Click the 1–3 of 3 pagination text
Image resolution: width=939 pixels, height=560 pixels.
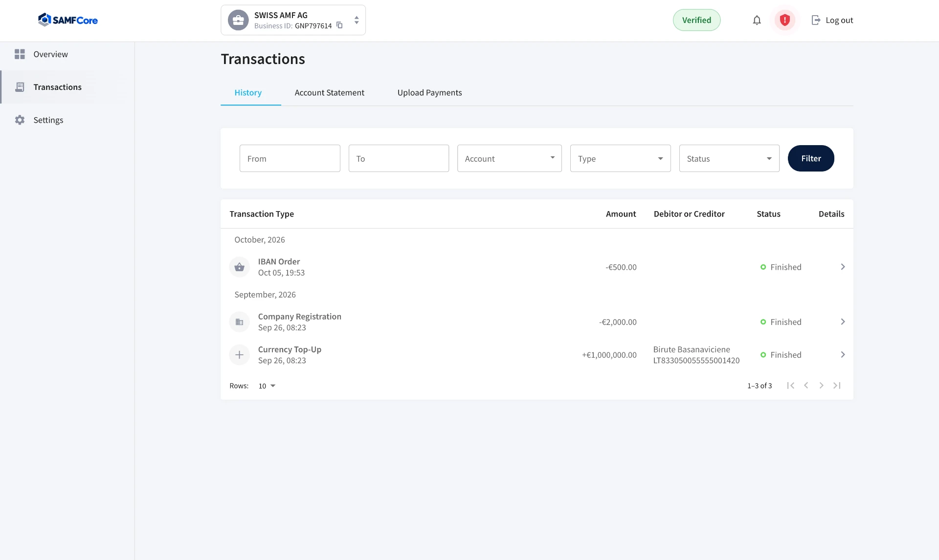tap(760, 386)
